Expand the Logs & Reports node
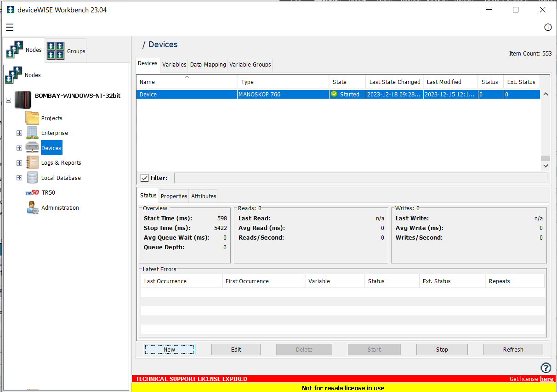Screen dimensions: 557x392 pos(19,162)
